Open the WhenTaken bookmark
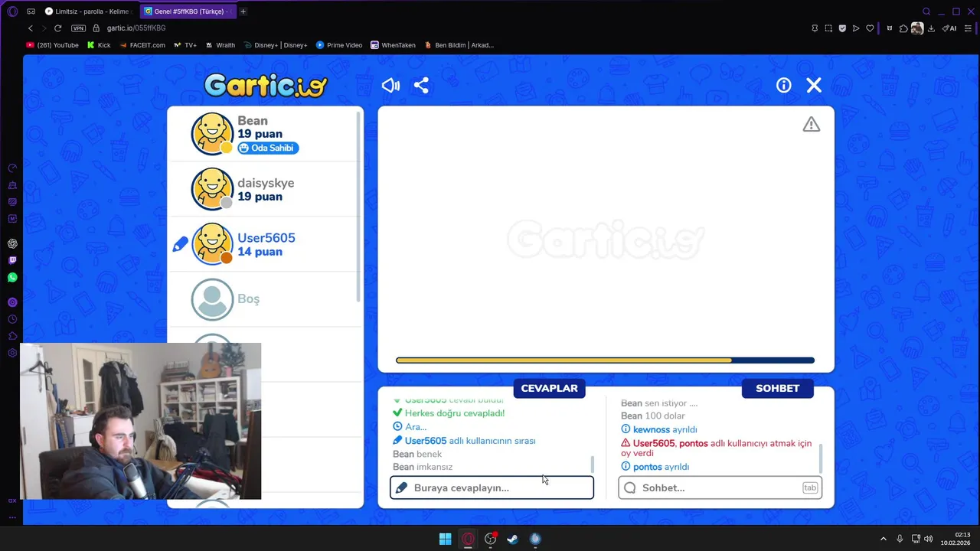The width and height of the screenshot is (980, 551). 393,45
